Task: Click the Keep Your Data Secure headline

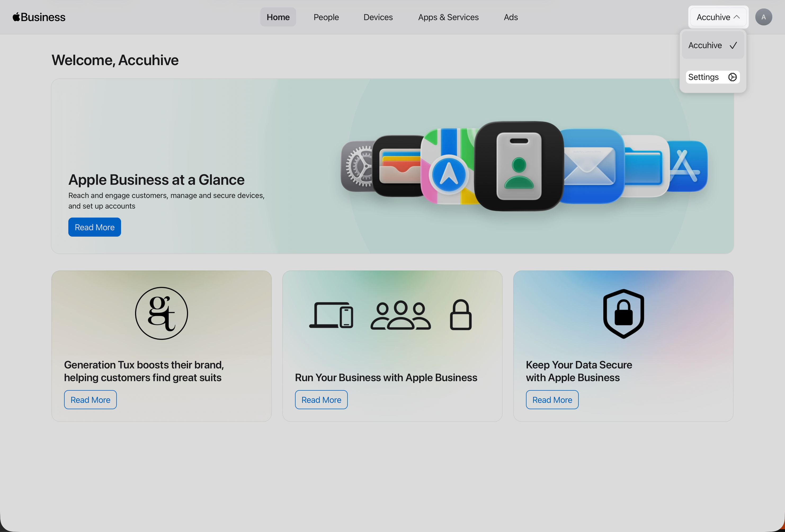Action: 579,371
